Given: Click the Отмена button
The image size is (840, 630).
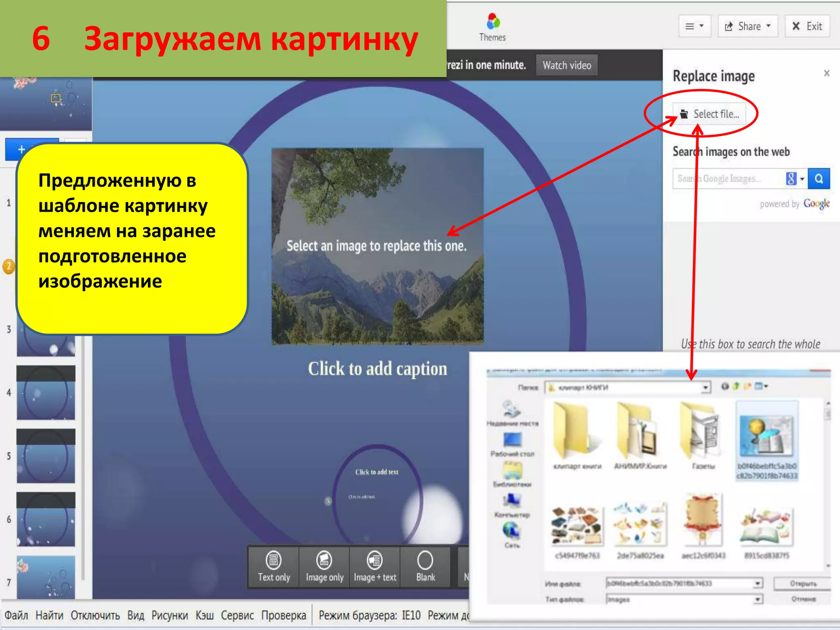Looking at the screenshot, I should (x=803, y=599).
